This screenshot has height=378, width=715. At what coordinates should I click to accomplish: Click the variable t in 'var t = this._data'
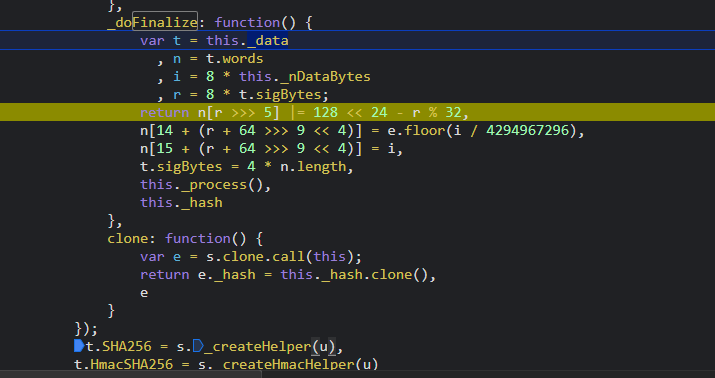[177, 41]
